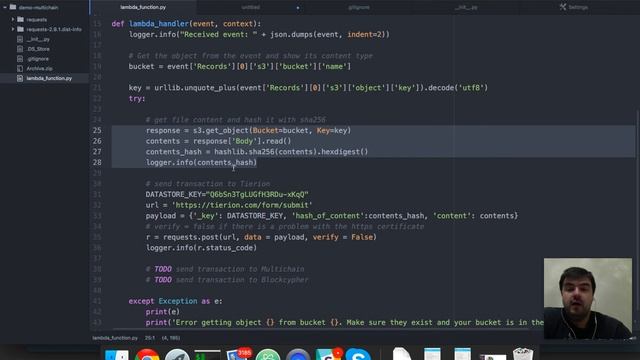Viewport: 640px width, 360px height.
Task: Click the 'try:' keyword on line 22
Action: point(137,98)
